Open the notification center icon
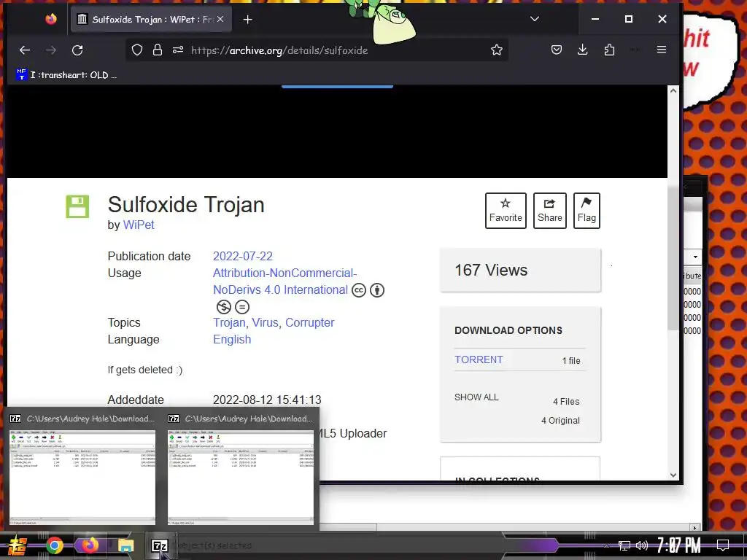This screenshot has height=560, width=747. click(x=723, y=545)
